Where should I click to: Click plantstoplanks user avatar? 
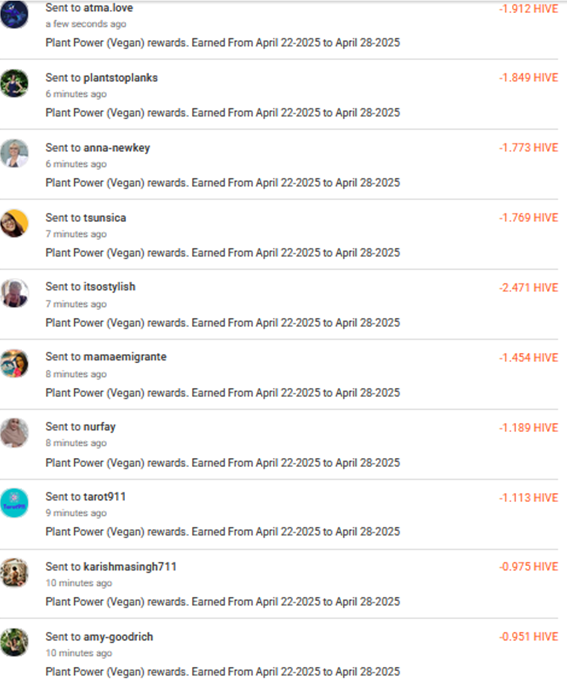tap(14, 83)
